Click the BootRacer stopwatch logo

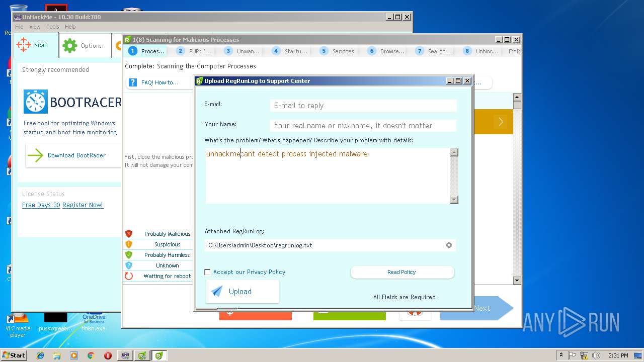[x=36, y=102]
